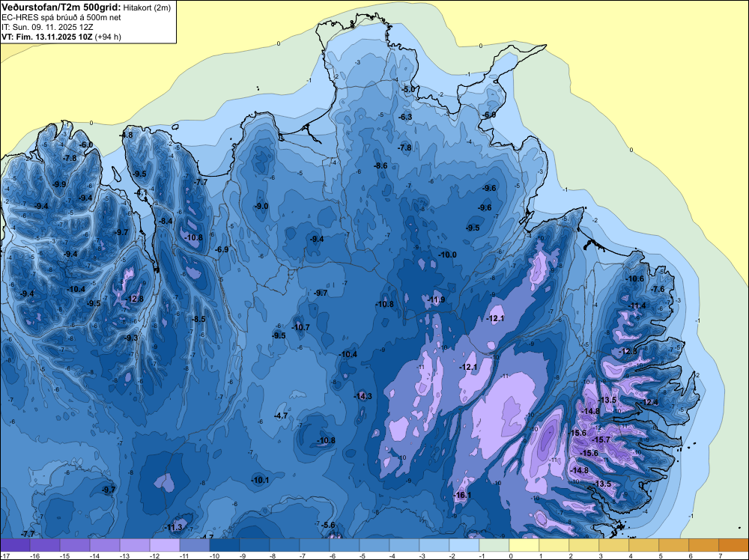Click '2' tick label on color scale
The width and height of the screenshot is (749, 560).
coord(570,556)
